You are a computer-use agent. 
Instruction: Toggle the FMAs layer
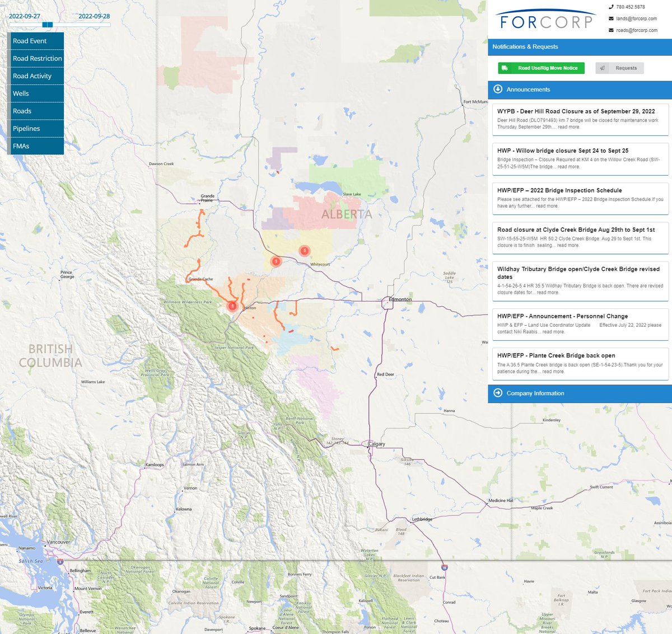(x=36, y=146)
